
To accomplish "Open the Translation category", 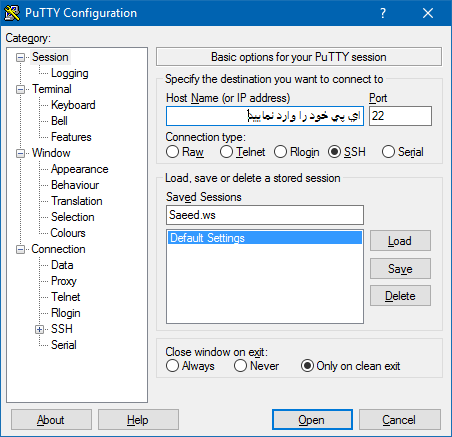I will (77, 201).
